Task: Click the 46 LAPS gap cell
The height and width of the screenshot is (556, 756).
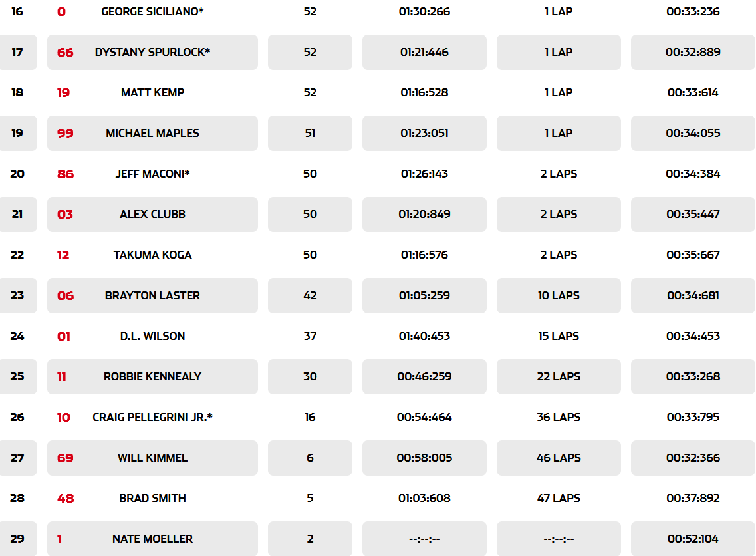Action: coord(559,458)
